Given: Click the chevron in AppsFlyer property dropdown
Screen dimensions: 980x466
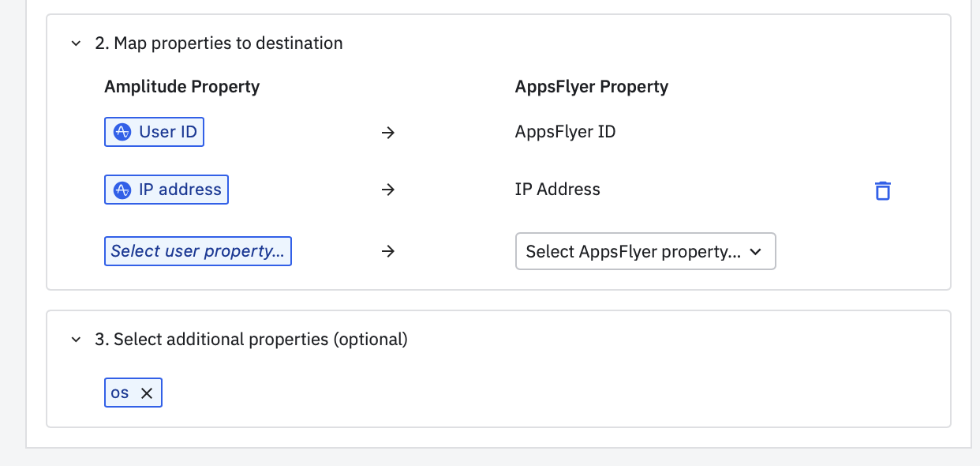Looking at the screenshot, I should tap(755, 252).
